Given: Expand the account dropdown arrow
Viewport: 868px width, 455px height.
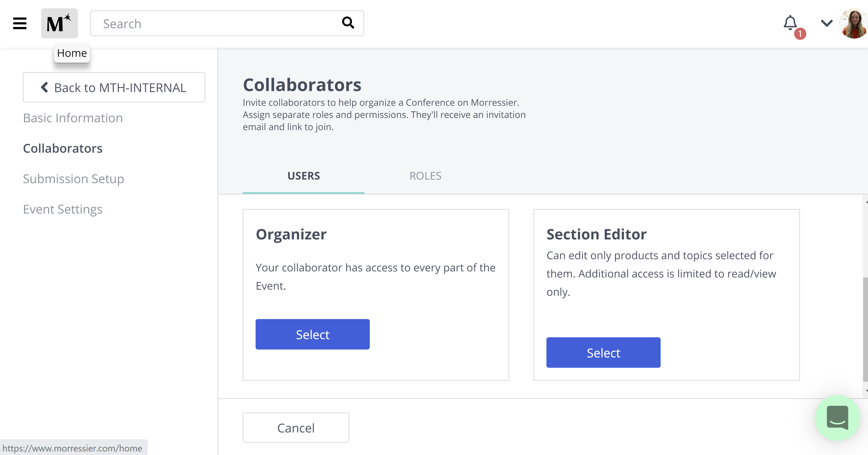Looking at the screenshot, I should coord(827,23).
